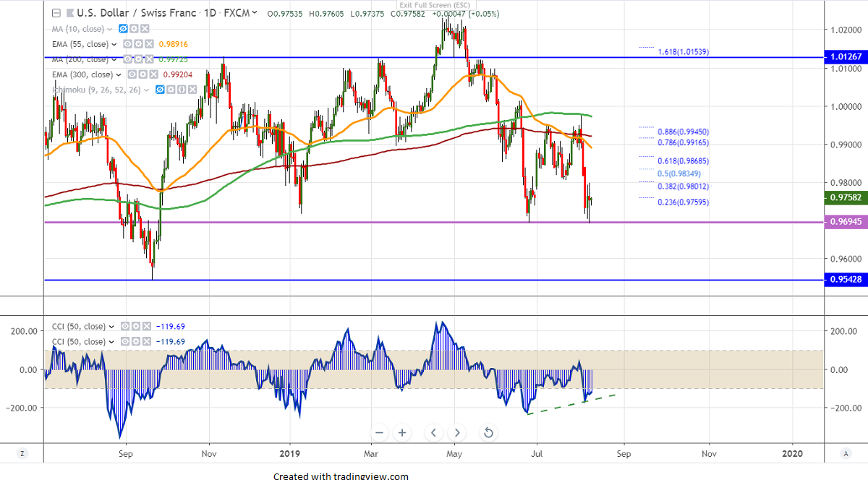Click the May label on time axis
This screenshot has height=480, width=868.
coord(455,454)
